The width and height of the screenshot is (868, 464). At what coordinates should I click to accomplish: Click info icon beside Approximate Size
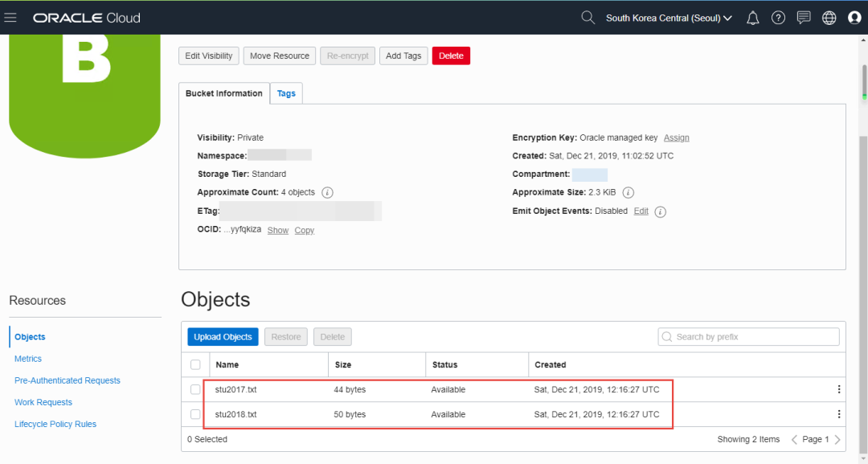click(x=628, y=193)
